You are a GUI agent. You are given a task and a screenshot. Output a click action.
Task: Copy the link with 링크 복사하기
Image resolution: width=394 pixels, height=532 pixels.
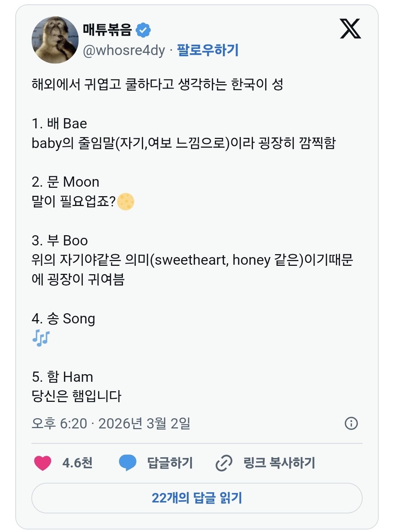pyautogui.click(x=279, y=463)
